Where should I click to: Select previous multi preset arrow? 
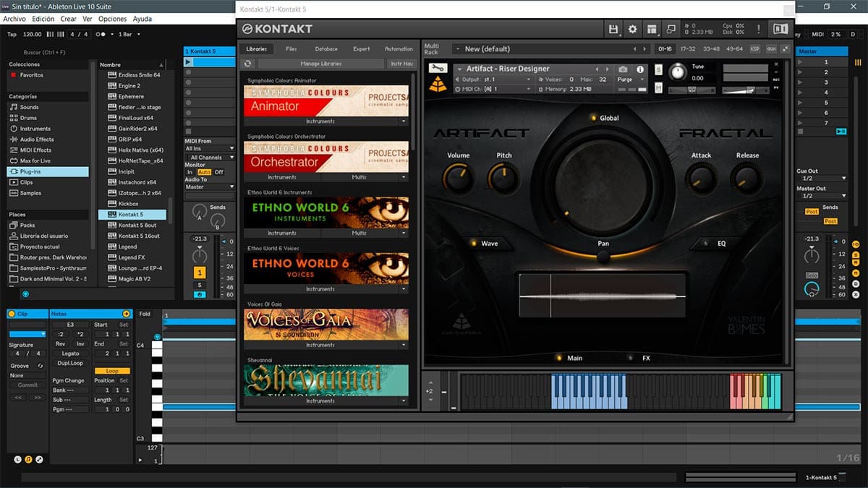(x=635, y=48)
